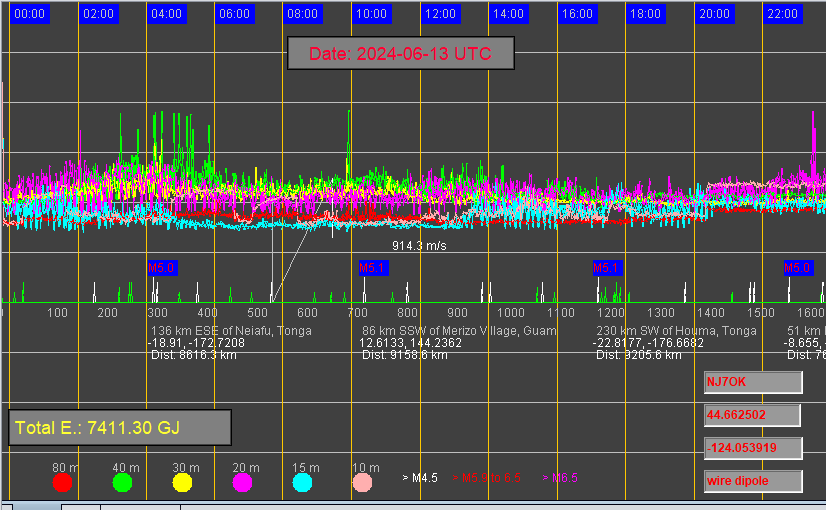Jump to the 14:00 hour label
The image size is (826, 510).
[x=508, y=14]
